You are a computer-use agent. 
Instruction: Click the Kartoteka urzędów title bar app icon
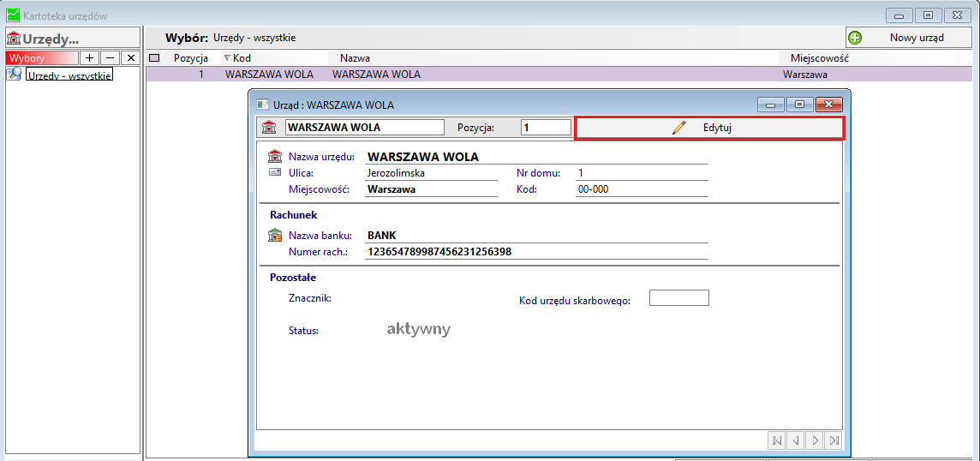coord(13,15)
